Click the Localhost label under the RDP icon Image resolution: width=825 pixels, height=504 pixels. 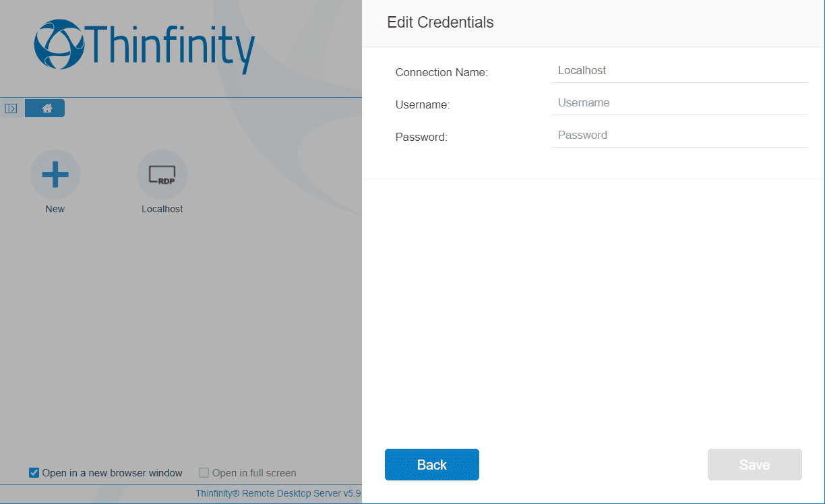pos(162,209)
